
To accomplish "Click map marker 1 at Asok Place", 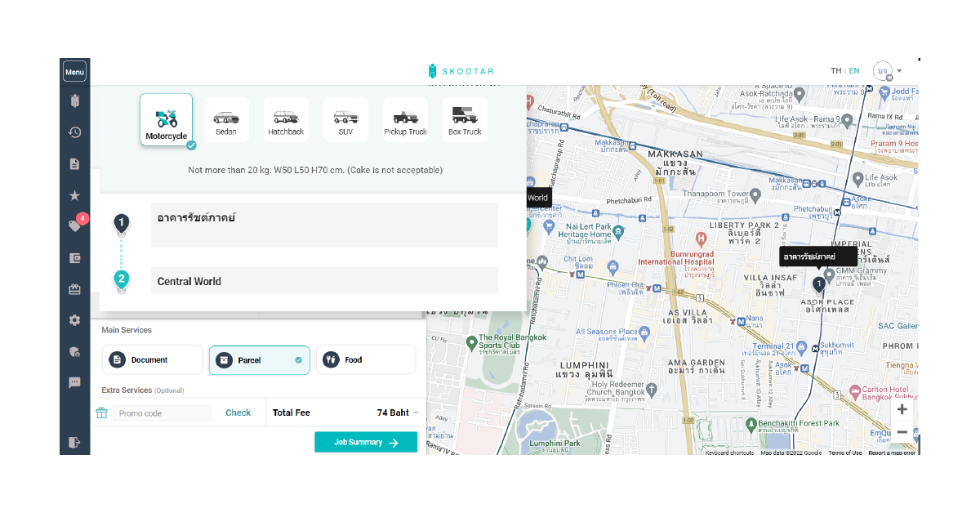I will [x=819, y=284].
